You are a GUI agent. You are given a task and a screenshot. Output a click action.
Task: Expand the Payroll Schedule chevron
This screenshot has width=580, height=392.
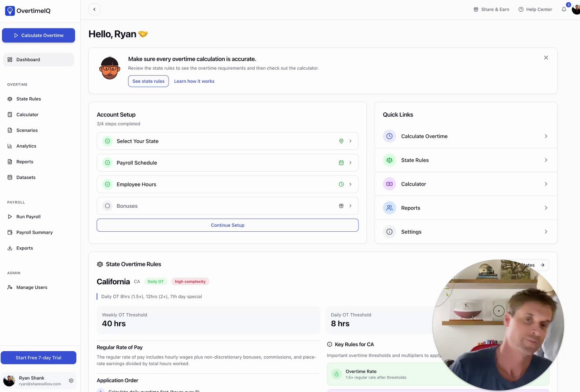tap(350, 163)
